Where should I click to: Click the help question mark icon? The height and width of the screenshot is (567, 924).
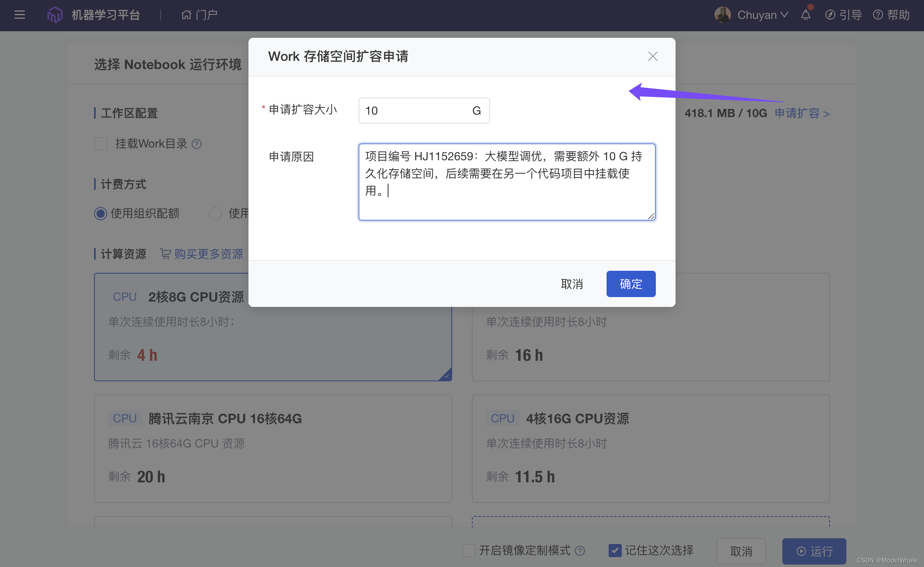(878, 15)
